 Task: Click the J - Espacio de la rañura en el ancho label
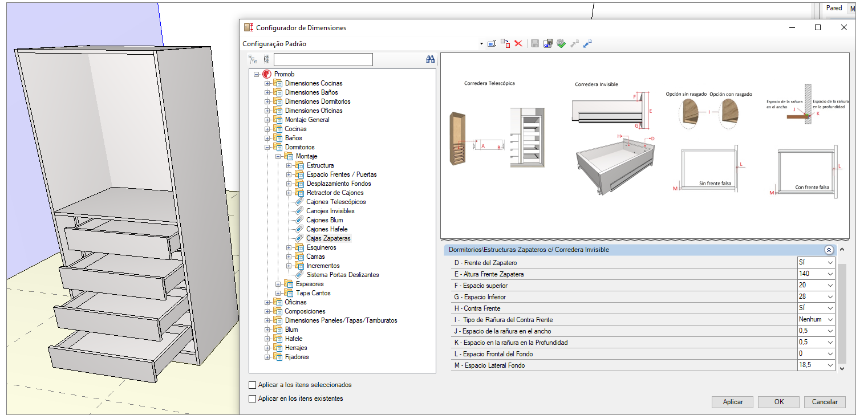pos(502,331)
